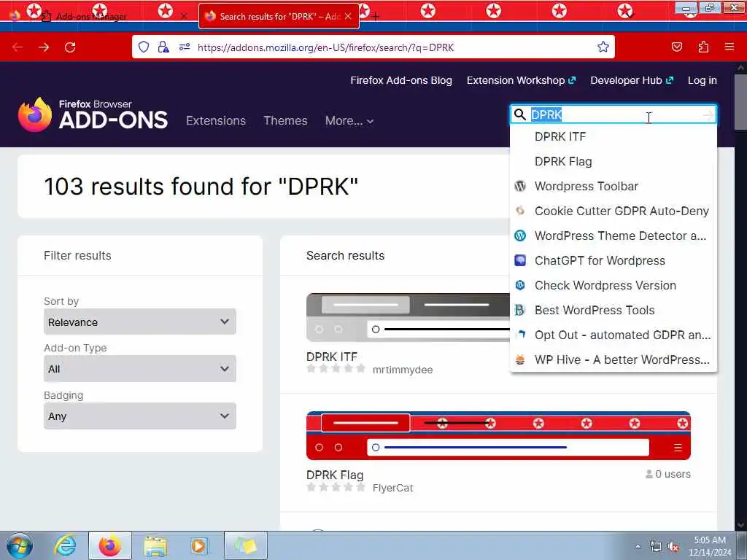Open Windows Start menu

pyautogui.click(x=20, y=545)
